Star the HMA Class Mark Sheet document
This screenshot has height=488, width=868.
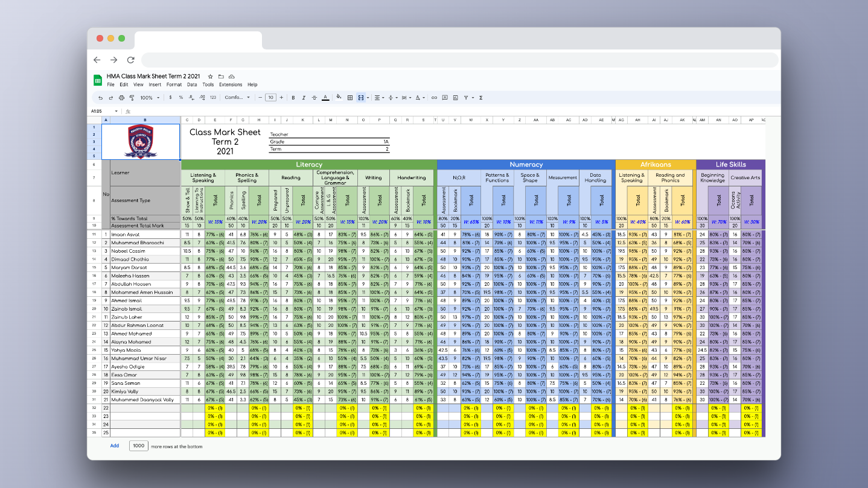(x=210, y=77)
